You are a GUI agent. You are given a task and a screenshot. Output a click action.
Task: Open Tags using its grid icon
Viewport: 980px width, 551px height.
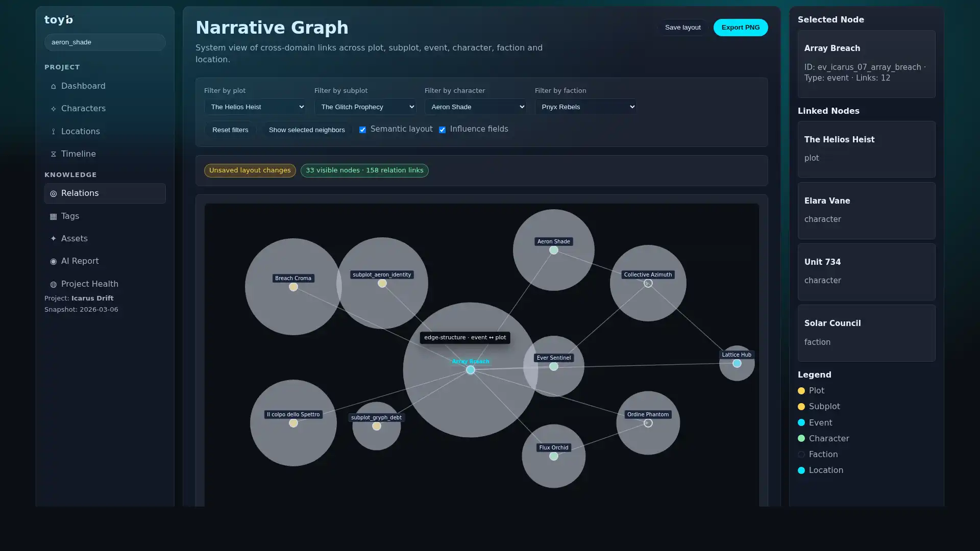(53, 216)
